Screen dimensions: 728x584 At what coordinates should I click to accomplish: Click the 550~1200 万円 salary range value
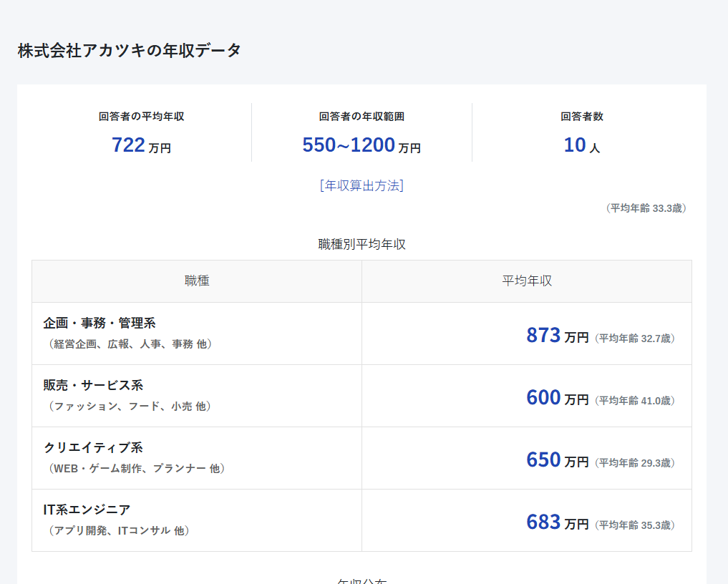(x=361, y=145)
